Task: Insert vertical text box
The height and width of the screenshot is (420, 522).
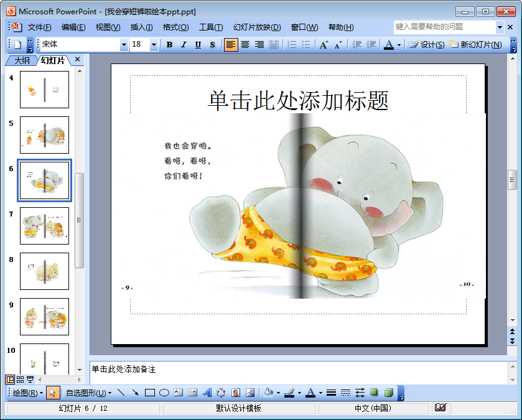Action: tap(192, 393)
